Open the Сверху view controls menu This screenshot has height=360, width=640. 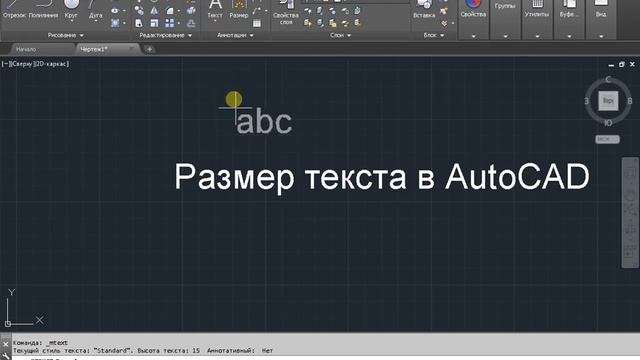point(21,64)
